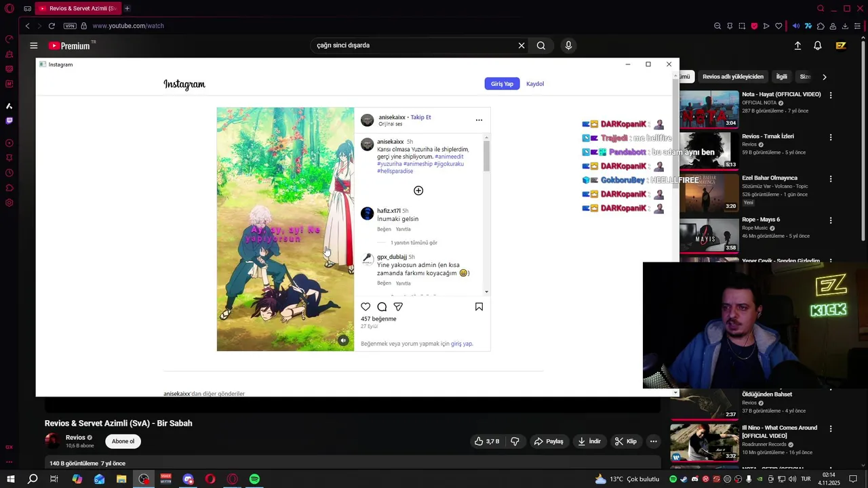Click the YouTube Premium logo
The image size is (868, 488).
[69, 45]
